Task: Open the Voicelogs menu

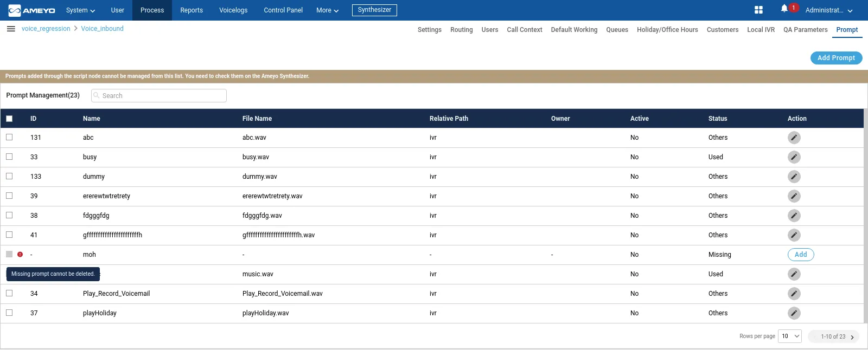Action: (x=233, y=10)
